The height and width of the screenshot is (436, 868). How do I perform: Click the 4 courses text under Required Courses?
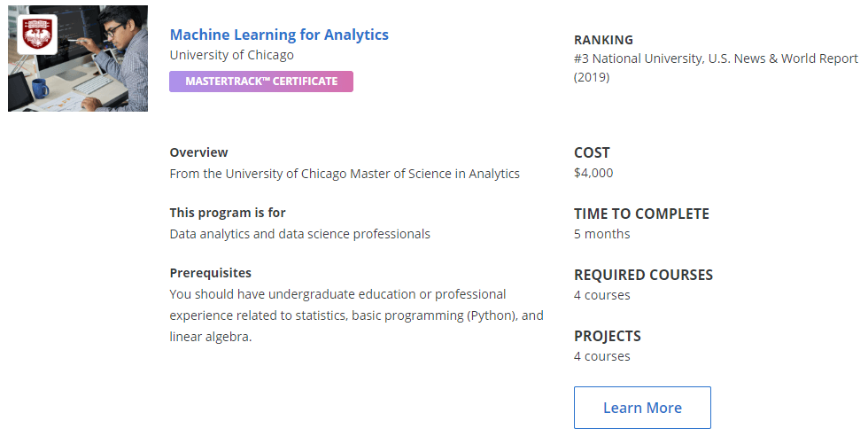pyautogui.click(x=601, y=295)
